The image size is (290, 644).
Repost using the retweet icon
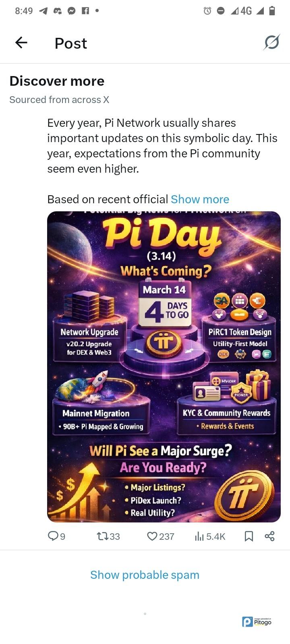pos(102,536)
